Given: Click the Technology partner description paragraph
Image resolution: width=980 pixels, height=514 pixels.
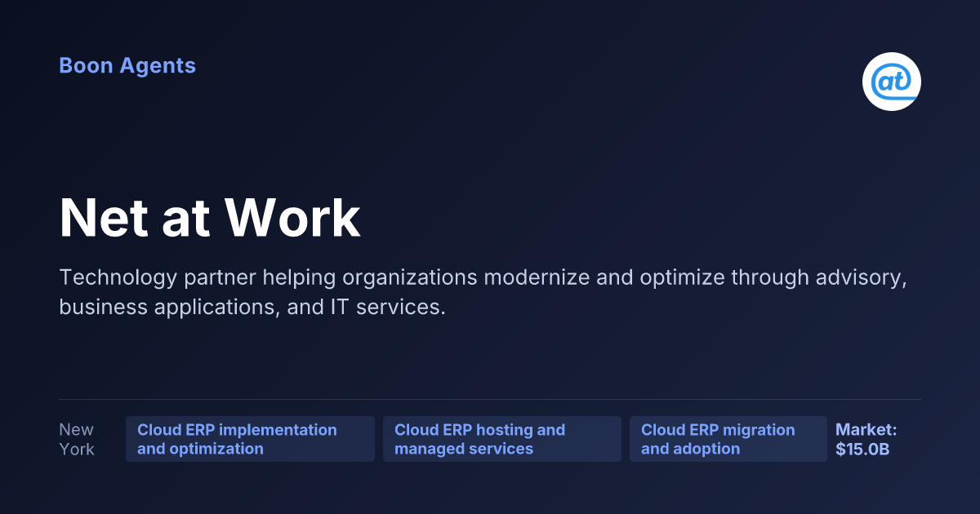Looking at the screenshot, I should point(483,292).
